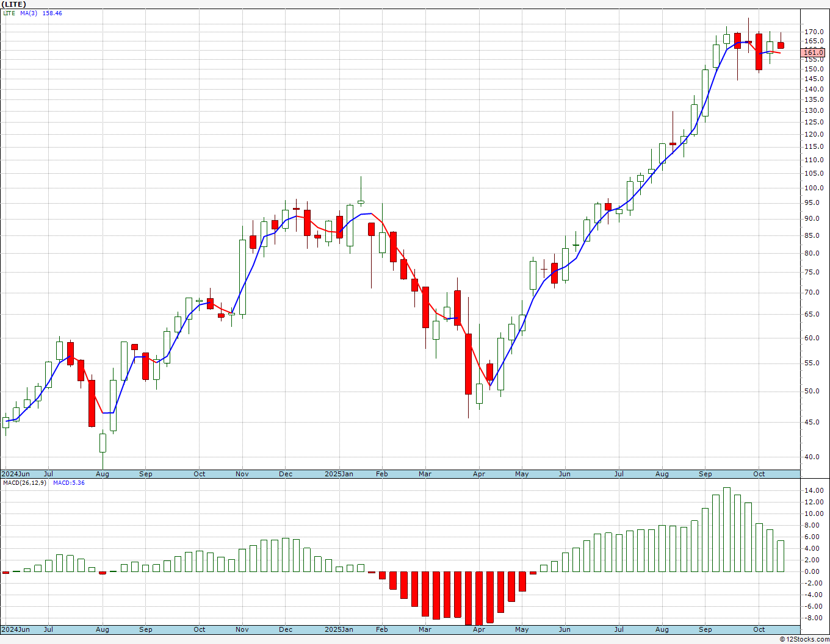The width and height of the screenshot is (830, 644).
Task: Click Nov on the price chart time axis
Action: click(242, 474)
